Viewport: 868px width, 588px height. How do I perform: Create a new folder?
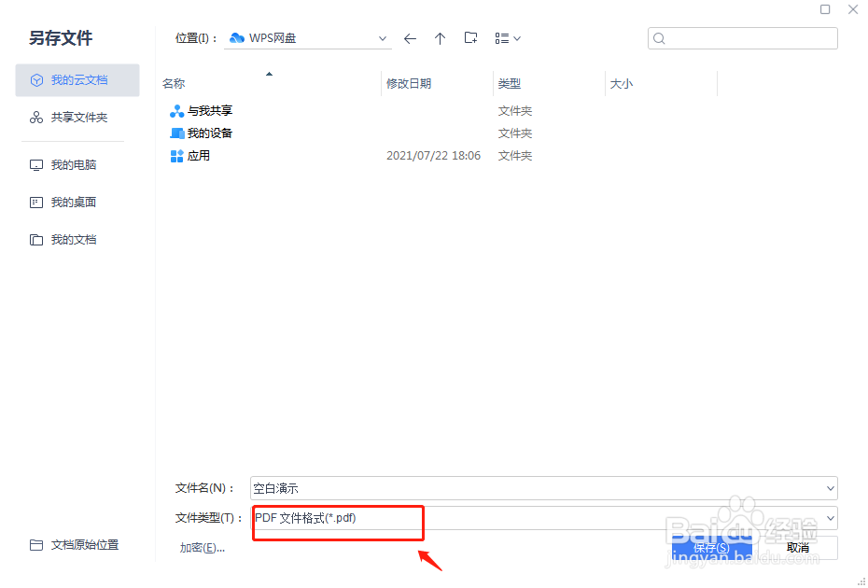click(x=470, y=38)
